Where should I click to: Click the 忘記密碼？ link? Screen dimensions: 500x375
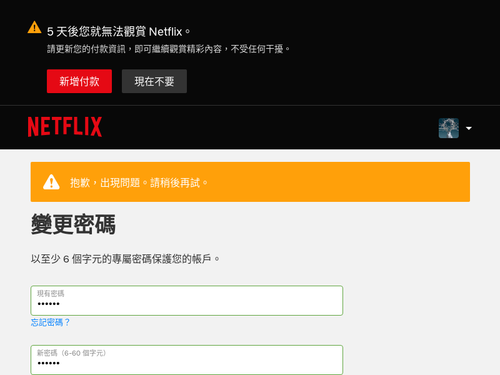pyautogui.click(x=50, y=322)
